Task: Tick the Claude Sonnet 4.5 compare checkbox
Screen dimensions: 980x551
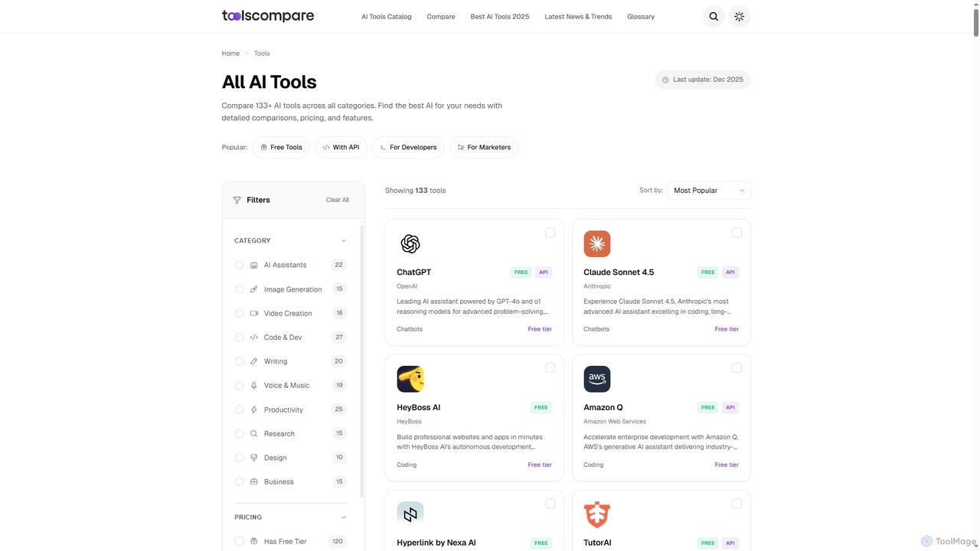Action: point(737,233)
